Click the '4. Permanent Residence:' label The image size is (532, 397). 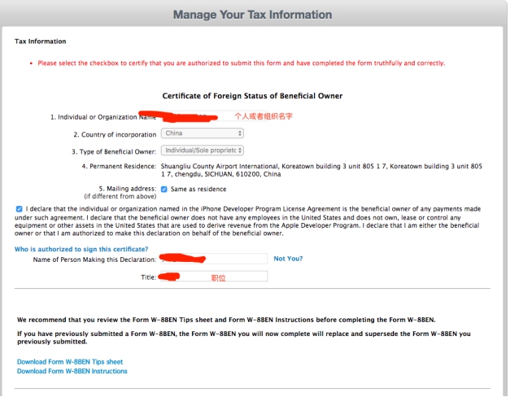[x=119, y=166]
